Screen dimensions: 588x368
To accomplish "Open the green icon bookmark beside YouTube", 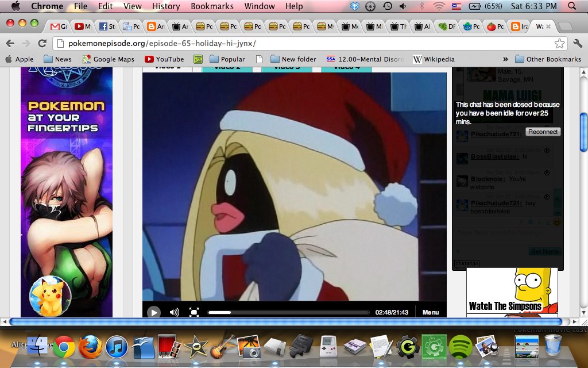I will click(x=198, y=59).
